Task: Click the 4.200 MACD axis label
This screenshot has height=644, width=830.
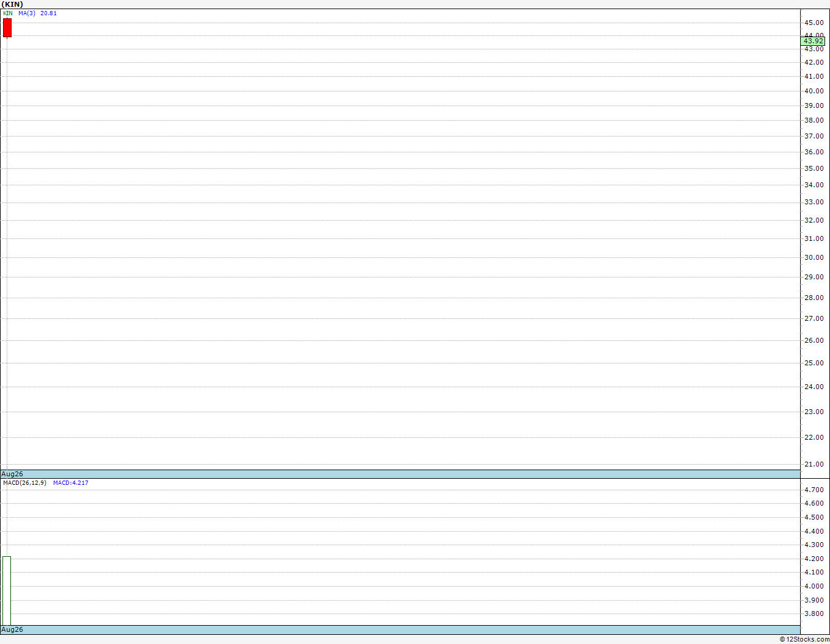Action: pyautogui.click(x=814, y=559)
